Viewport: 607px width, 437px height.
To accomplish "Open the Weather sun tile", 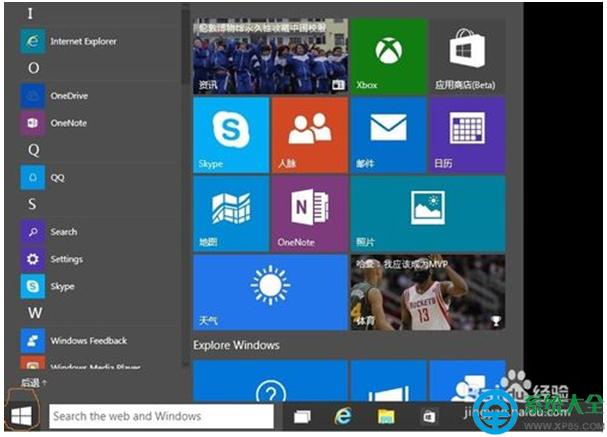I will [x=270, y=292].
